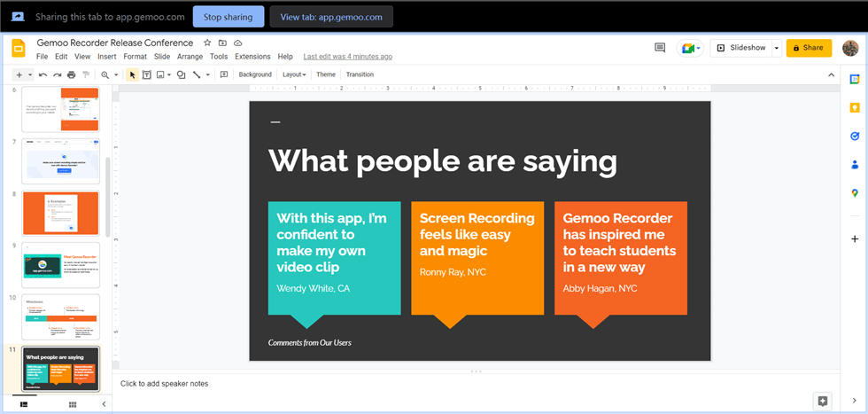
Task: Hide side panel with bottom chevron
Action: click(855, 400)
